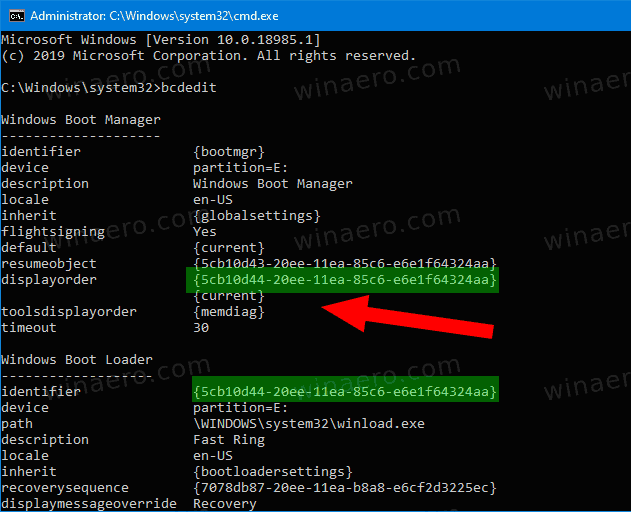Click the 'Microsoft Windows [Version 10.0.18985.1]' line
The width and height of the screenshot is (631, 512).
tap(161, 40)
